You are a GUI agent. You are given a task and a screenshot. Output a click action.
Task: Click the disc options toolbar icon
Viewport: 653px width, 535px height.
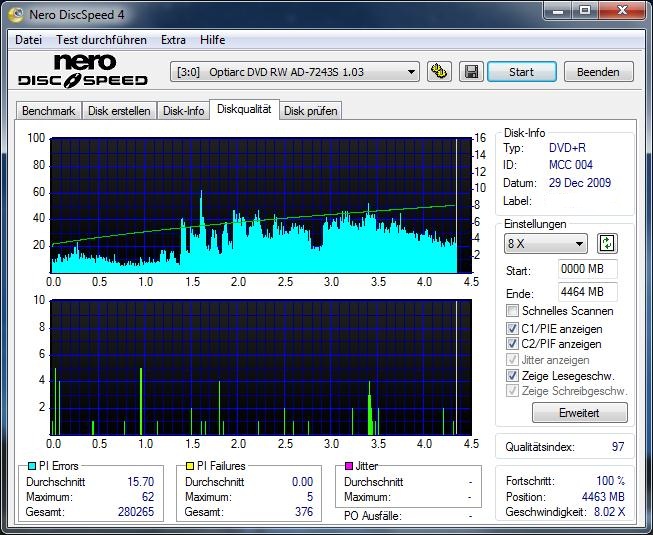438,72
